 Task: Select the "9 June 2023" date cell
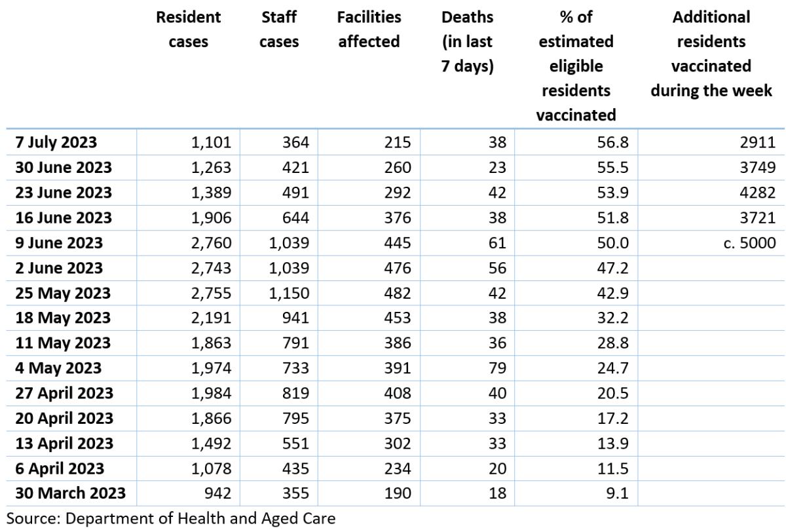click(59, 243)
